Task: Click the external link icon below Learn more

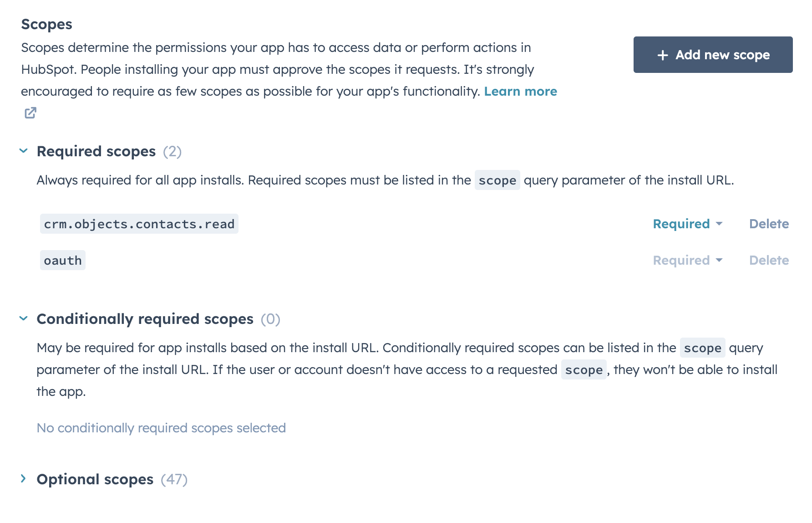Action: (x=30, y=113)
